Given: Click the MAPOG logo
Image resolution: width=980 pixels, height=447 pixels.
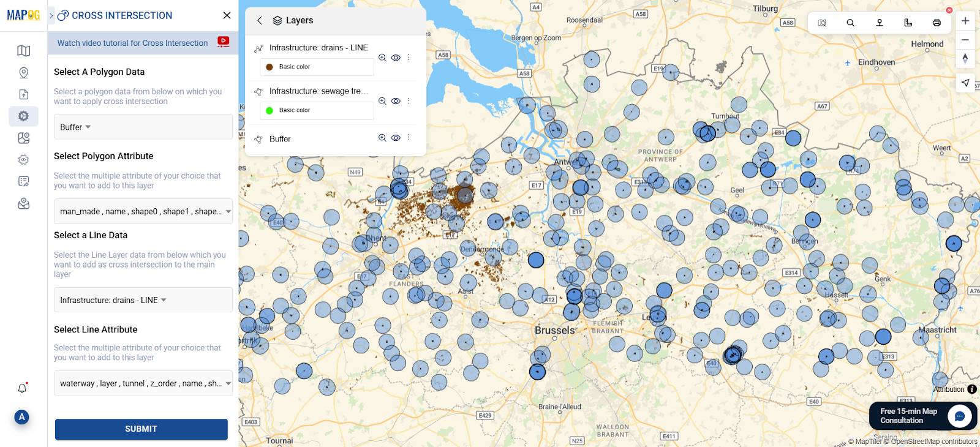Looking at the screenshot, I should click(x=23, y=15).
